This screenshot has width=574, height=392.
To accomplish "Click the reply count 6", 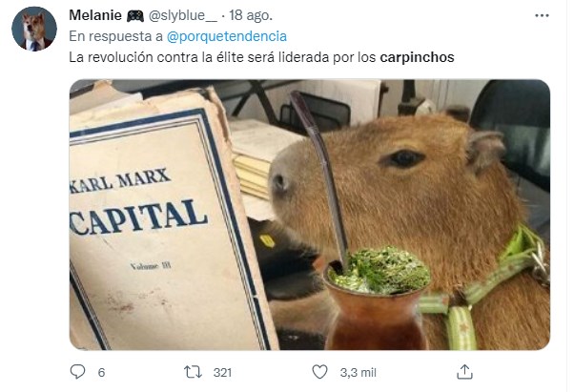I will pos(101,372).
